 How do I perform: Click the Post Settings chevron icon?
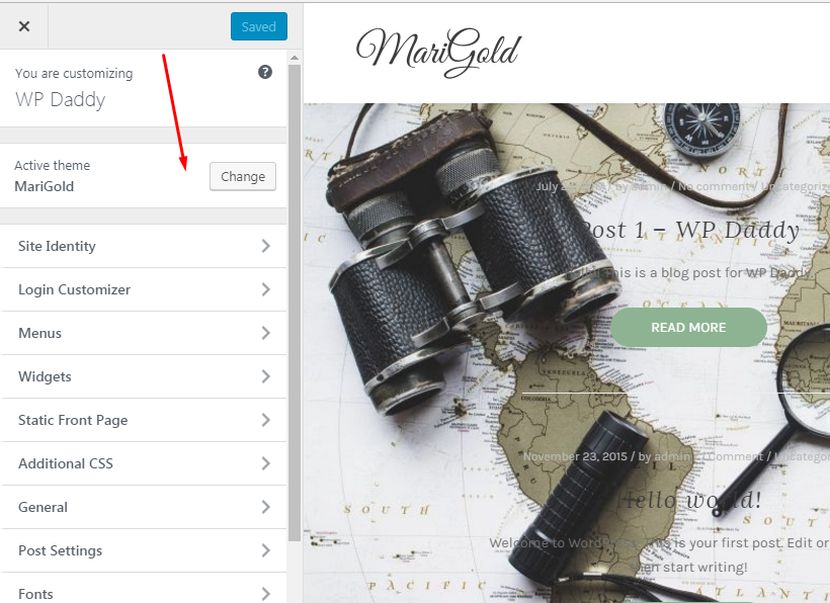click(x=266, y=551)
